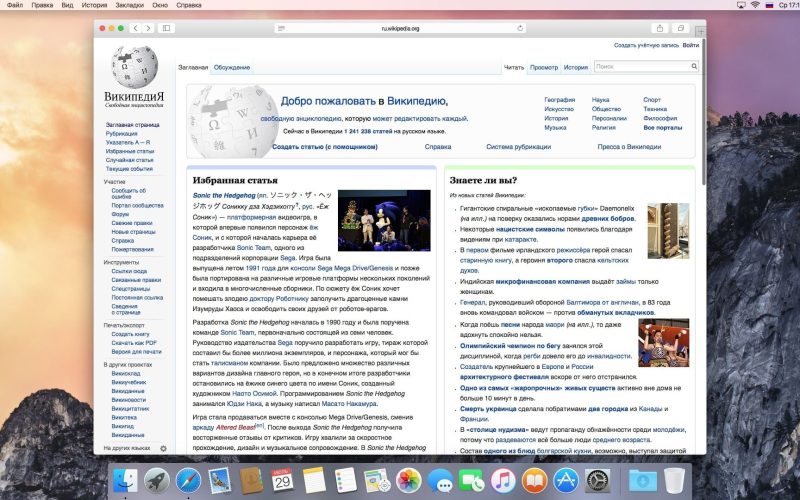Open FaceTime green icon in Dock
The width and height of the screenshot is (800, 500).
click(x=472, y=480)
